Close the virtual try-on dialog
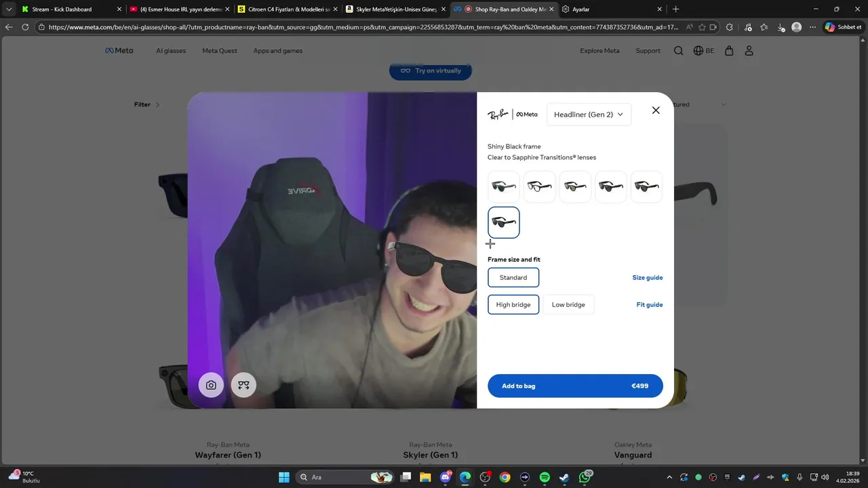 point(656,110)
